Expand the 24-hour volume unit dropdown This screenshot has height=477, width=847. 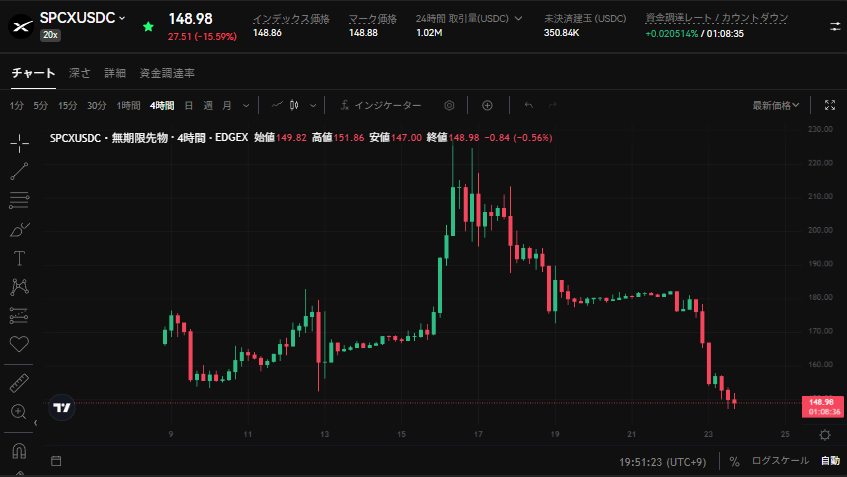coord(519,19)
